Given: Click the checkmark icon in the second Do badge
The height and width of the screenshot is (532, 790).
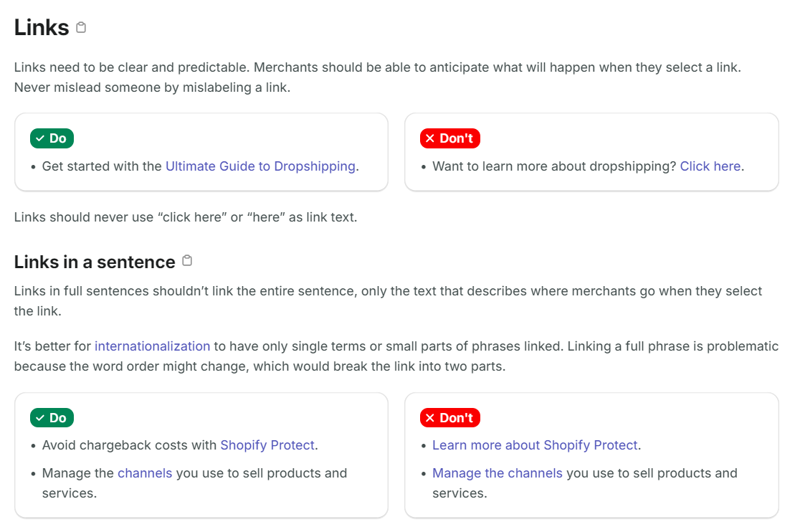Looking at the screenshot, I should tap(39, 417).
